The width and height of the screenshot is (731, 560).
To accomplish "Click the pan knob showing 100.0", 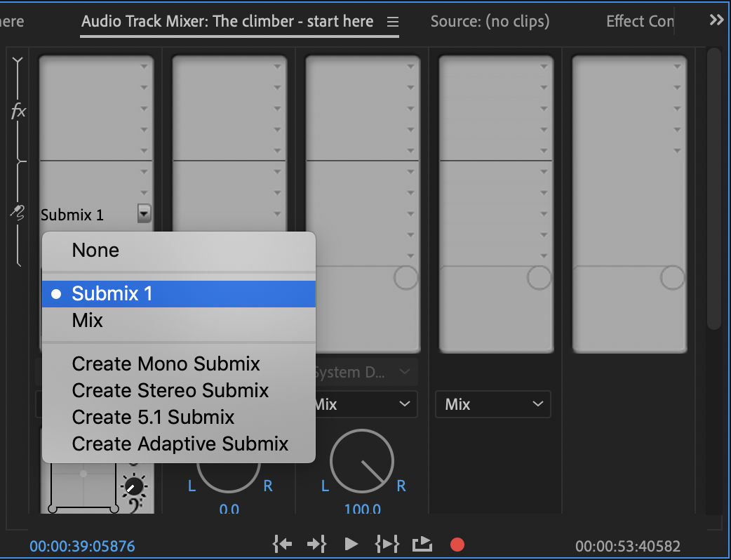I will [x=361, y=462].
